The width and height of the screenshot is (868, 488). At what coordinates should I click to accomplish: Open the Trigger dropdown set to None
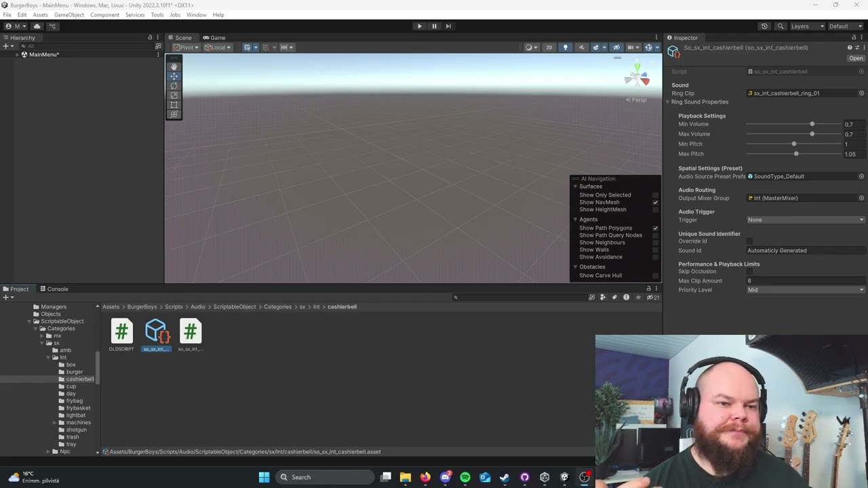coord(806,220)
